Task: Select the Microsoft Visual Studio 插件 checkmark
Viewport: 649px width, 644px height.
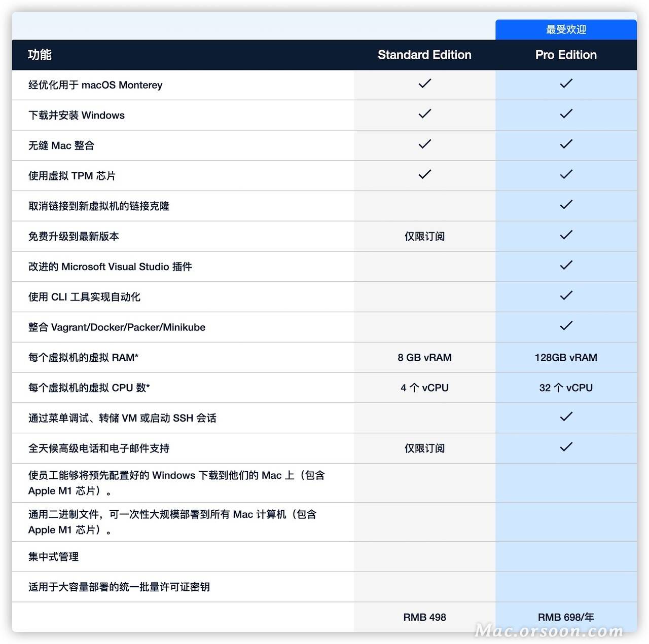Action: 566,266
